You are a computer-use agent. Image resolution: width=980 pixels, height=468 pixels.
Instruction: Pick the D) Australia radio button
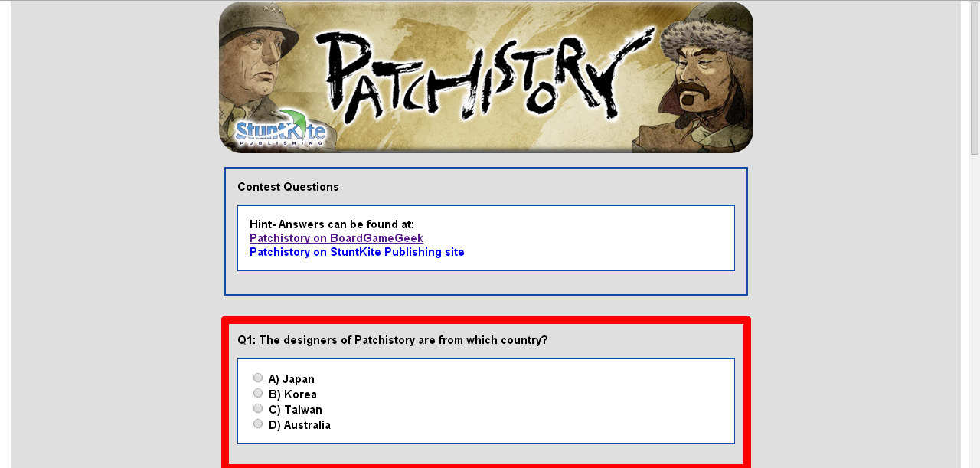pyautogui.click(x=258, y=424)
